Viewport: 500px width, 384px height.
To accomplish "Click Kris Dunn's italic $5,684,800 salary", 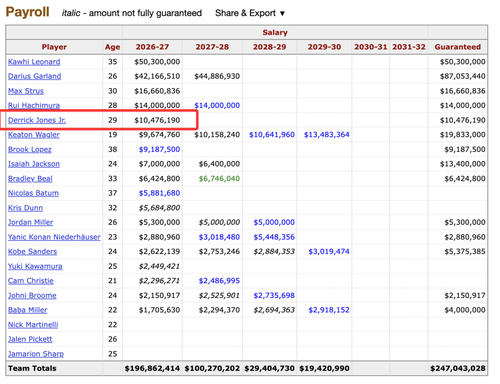I will (159, 208).
